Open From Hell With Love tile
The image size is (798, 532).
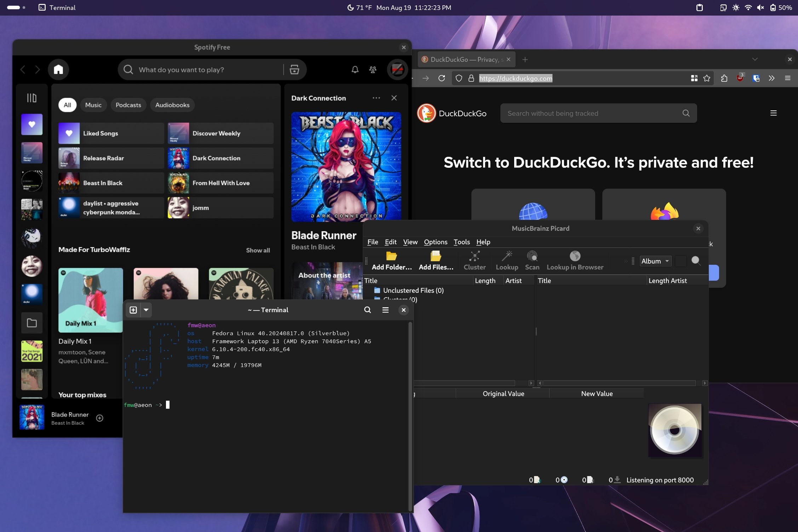pyautogui.click(x=220, y=183)
